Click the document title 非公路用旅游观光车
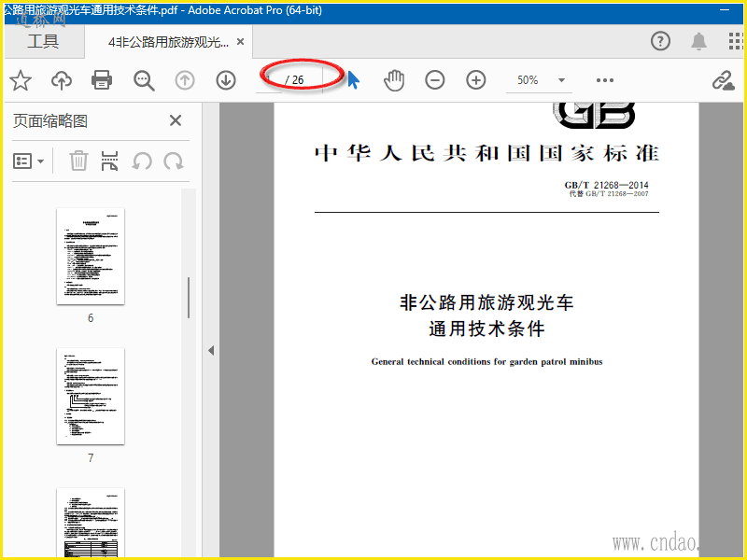 [x=486, y=302]
